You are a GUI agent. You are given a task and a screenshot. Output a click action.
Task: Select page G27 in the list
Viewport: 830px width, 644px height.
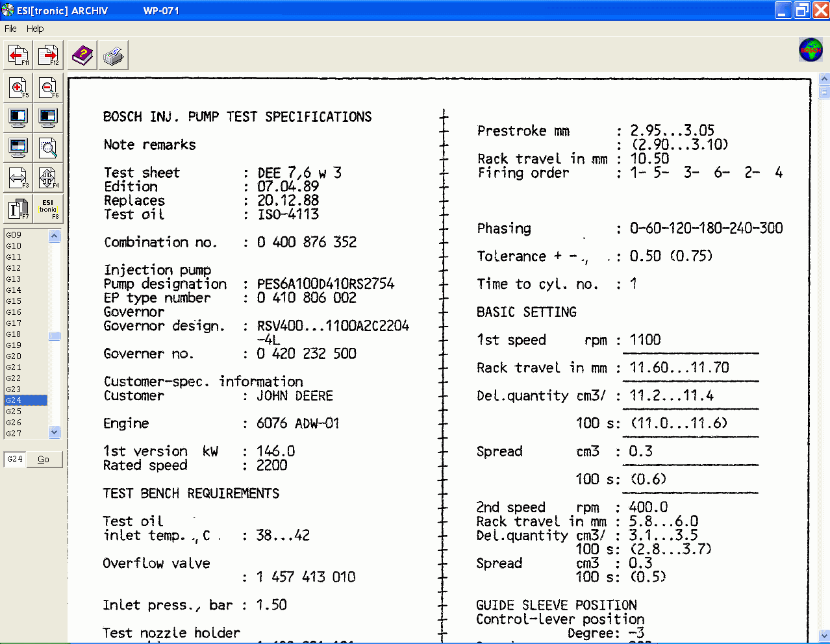click(x=26, y=433)
